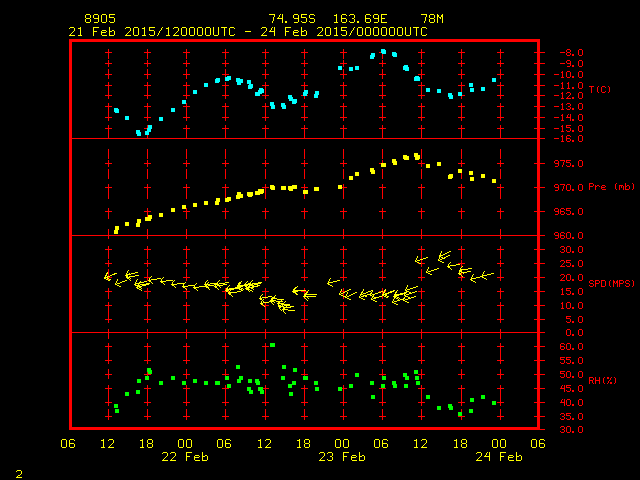Screen dimensions: 640x480
Task: Click the -16.0 temperature tick value
Action: (x=569, y=139)
